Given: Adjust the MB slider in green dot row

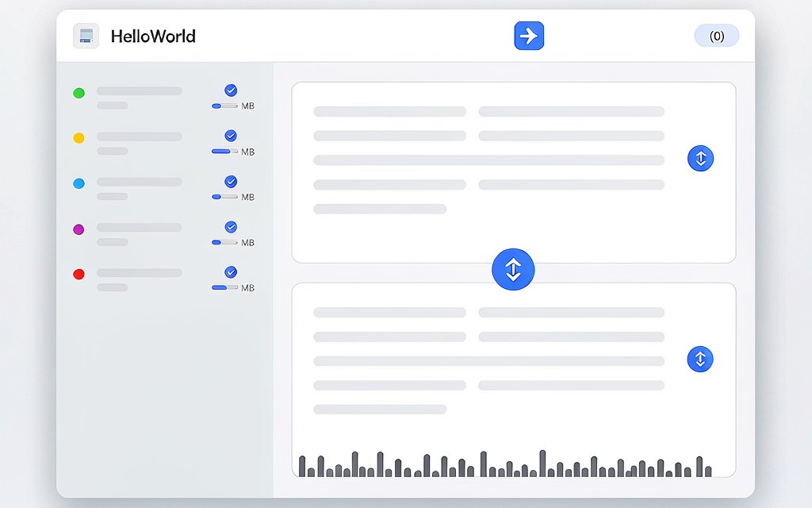Looking at the screenshot, I should 224,106.
